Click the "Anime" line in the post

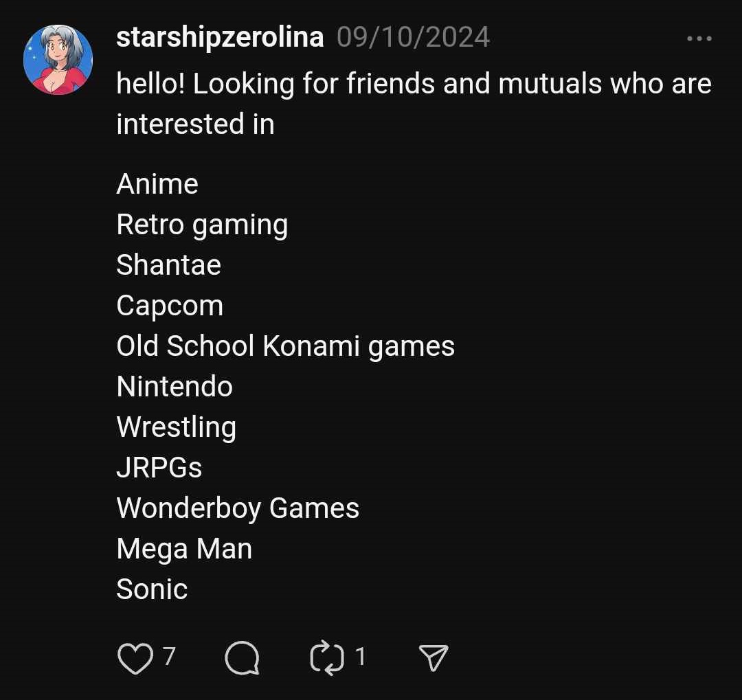157,184
